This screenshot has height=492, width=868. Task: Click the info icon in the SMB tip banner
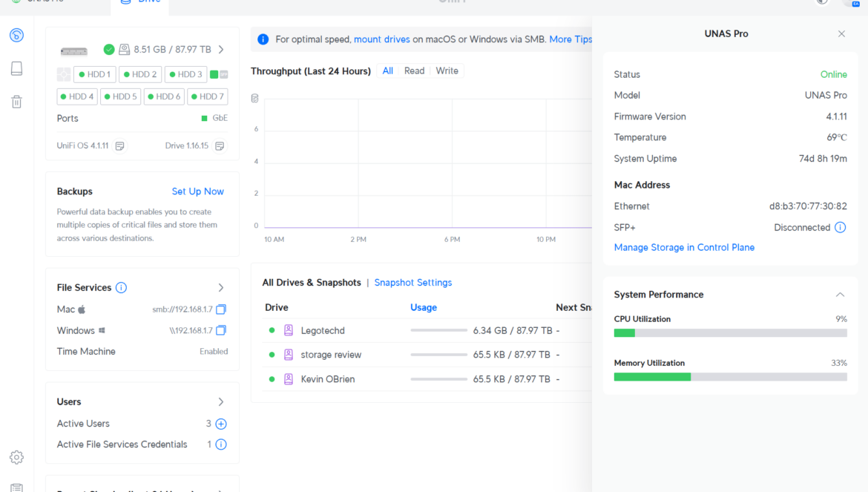click(x=263, y=39)
